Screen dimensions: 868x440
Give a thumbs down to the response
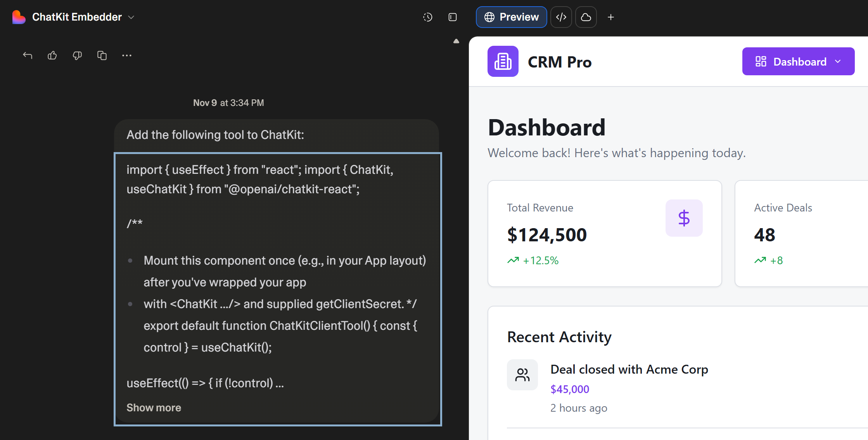click(x=77, y=55)
